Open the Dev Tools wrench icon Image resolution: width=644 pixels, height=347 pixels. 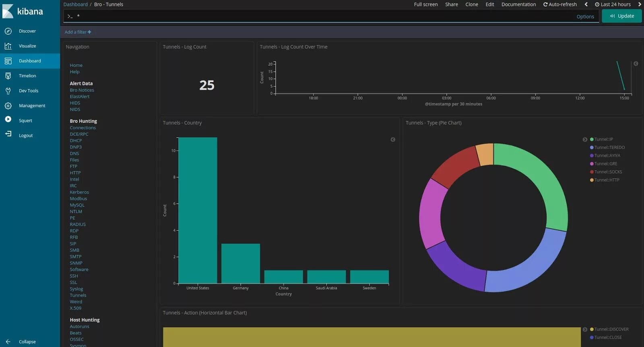pyautogui.click(x=8, y=91)
